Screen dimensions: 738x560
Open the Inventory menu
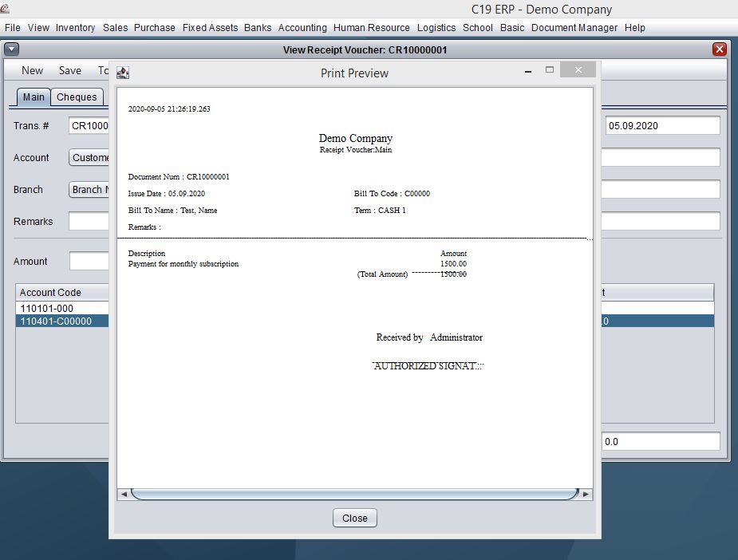pyautogui.click(x=76, y=27)
